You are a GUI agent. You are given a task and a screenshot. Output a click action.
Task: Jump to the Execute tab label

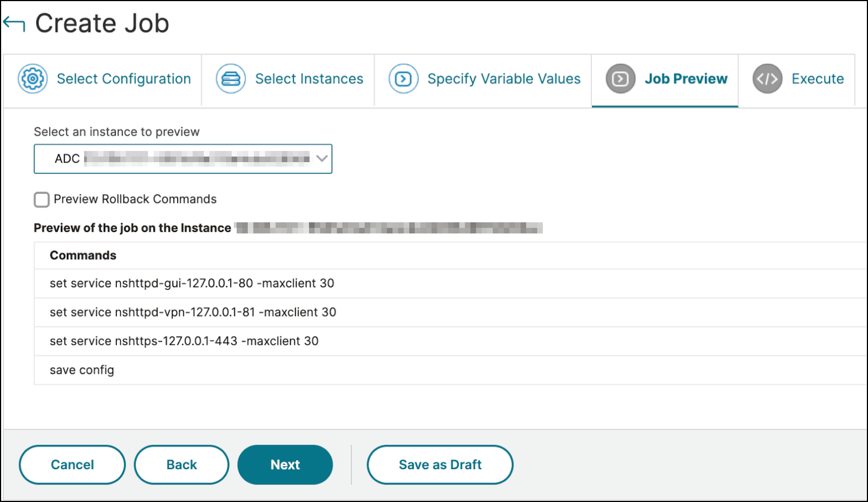coord(817,79)
